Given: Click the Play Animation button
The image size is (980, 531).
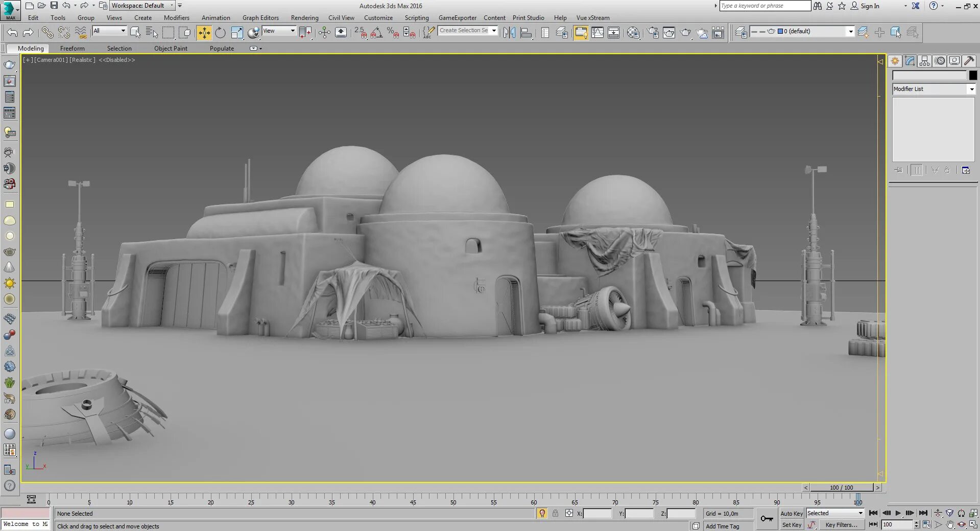Looking at the screenshot, I should tap(898, 513).
